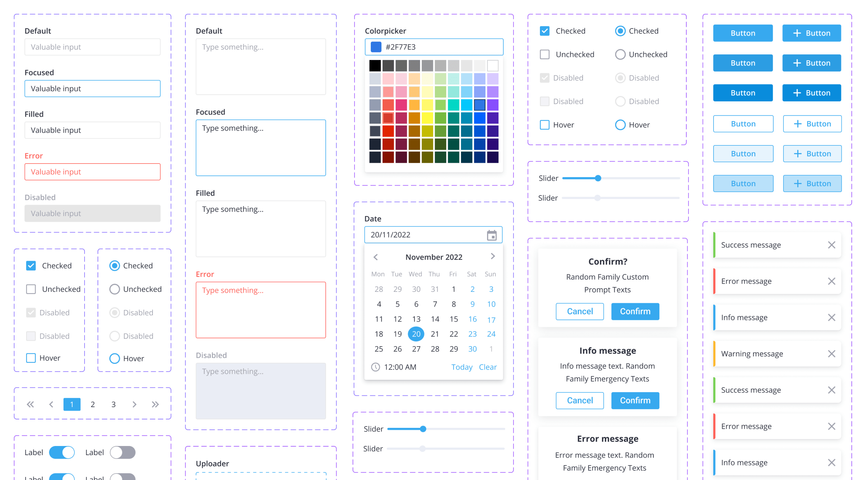Click the Focused Valuable input field
Viewport: 868px width, 480px height.
point(92,89)
